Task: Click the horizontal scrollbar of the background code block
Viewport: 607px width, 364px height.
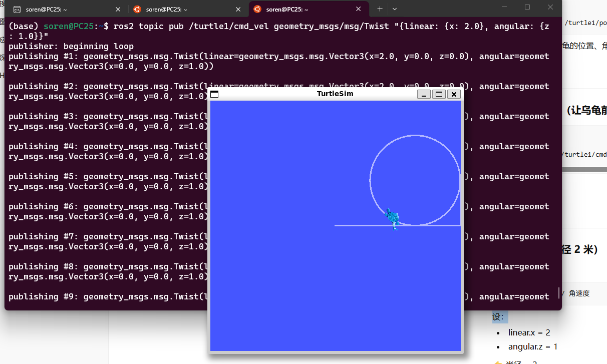Action: click(584, 169)
